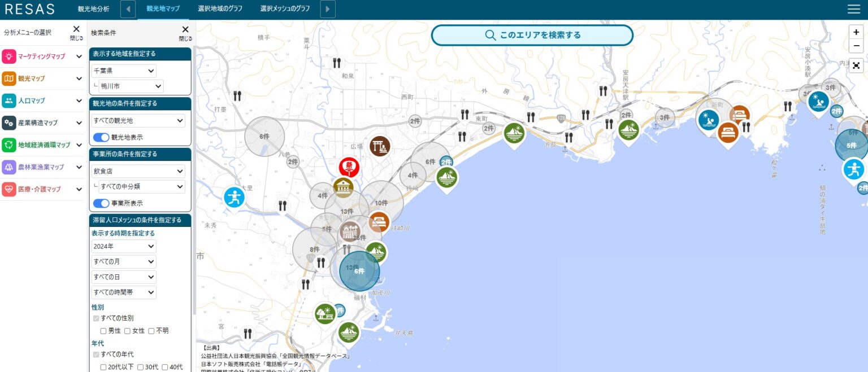Switch to 選択メッシュのグラフ tab
This screenshot has height=372, width=868.
pos(285,9)
